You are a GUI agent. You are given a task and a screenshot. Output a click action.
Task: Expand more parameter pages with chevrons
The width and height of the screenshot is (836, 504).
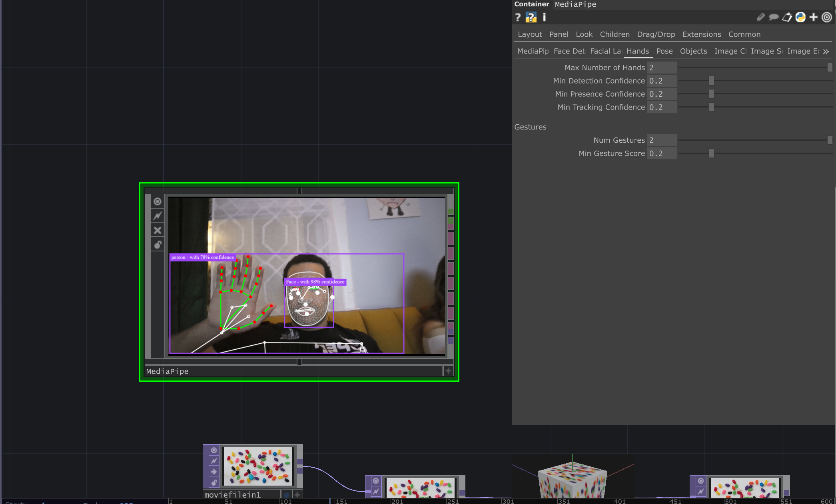pos(826,52)
